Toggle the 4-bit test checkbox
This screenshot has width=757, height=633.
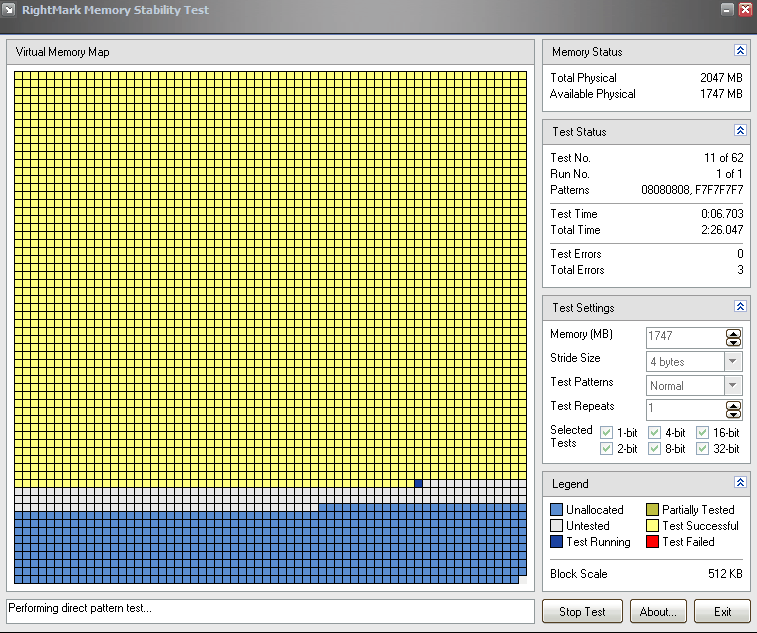pyautogui.click(x=654, y=433)
